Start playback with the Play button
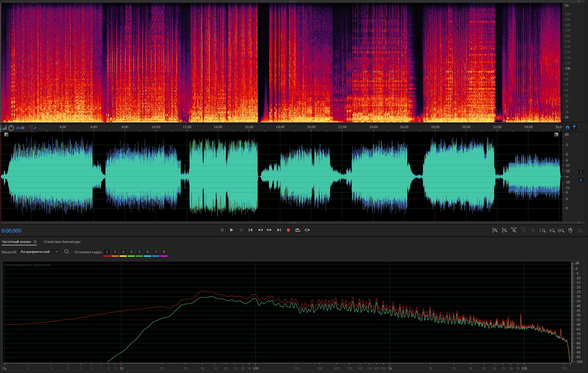Viewport: 588px width, 373px height. pyautogui.click(x=232, y=230)
